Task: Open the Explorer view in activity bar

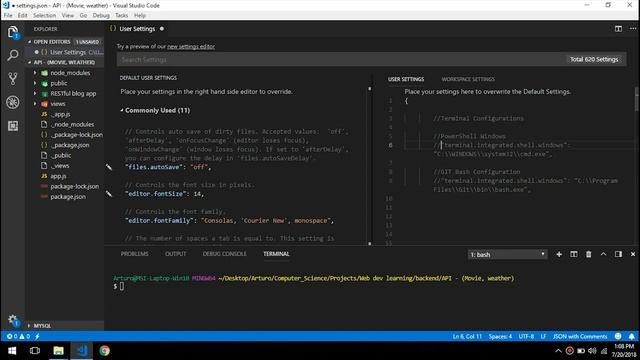Action: tap(13, 32)
